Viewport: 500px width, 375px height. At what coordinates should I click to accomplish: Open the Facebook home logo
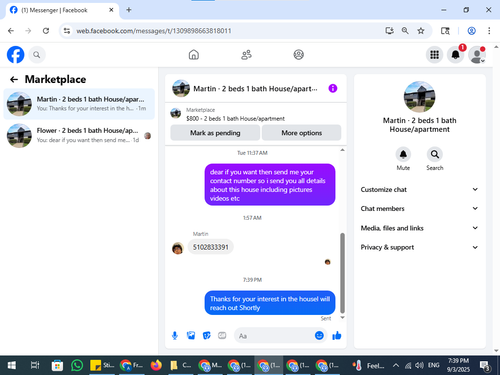pyautogui.click(x=16, y=55)
